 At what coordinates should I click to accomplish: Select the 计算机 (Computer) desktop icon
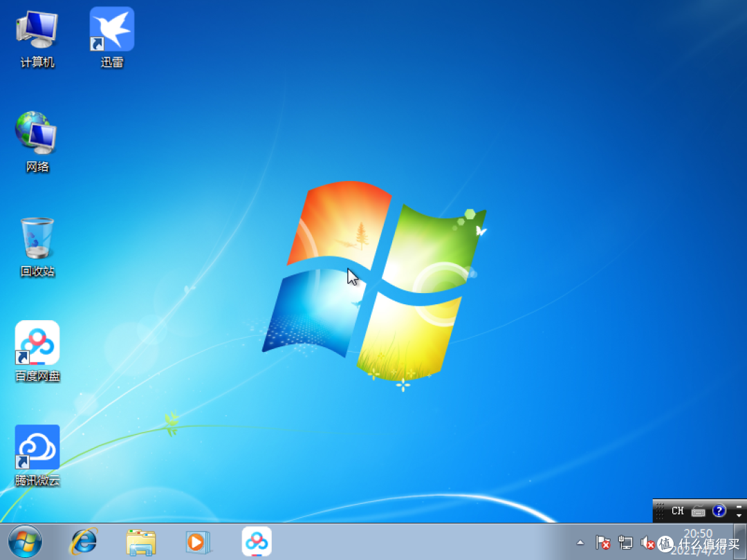[x=37, y=39]
